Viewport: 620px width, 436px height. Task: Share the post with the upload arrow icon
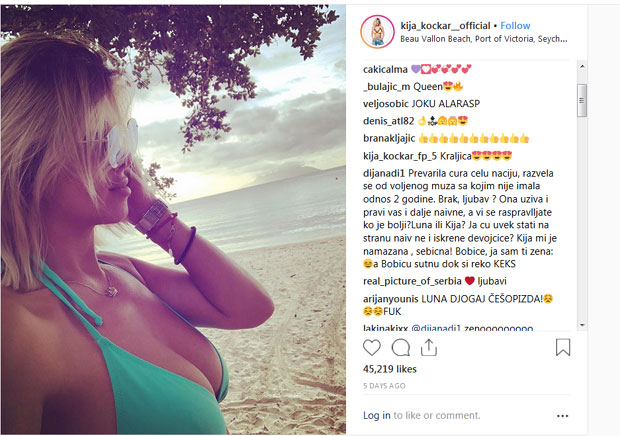[x=429, y=347]
